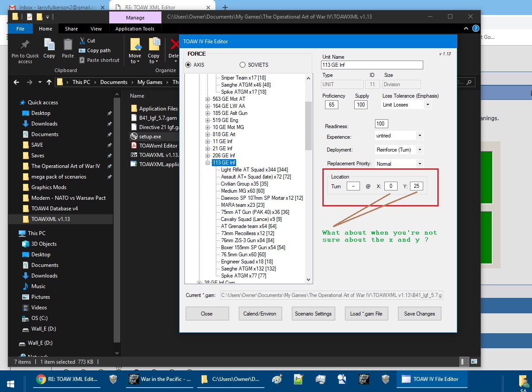The height and width of the screenshot is (392, 532).
Task: Click the Unit Name field
Action: [372, 65]
